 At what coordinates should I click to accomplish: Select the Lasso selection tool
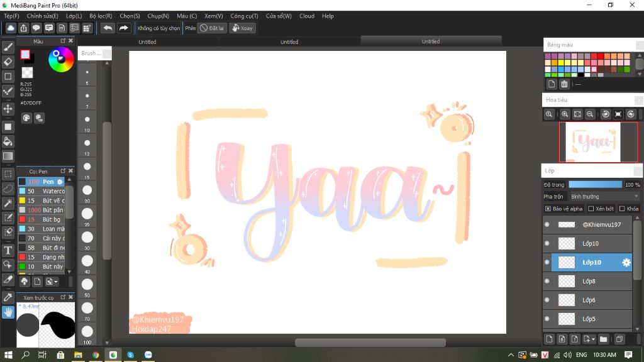[8, 189]
